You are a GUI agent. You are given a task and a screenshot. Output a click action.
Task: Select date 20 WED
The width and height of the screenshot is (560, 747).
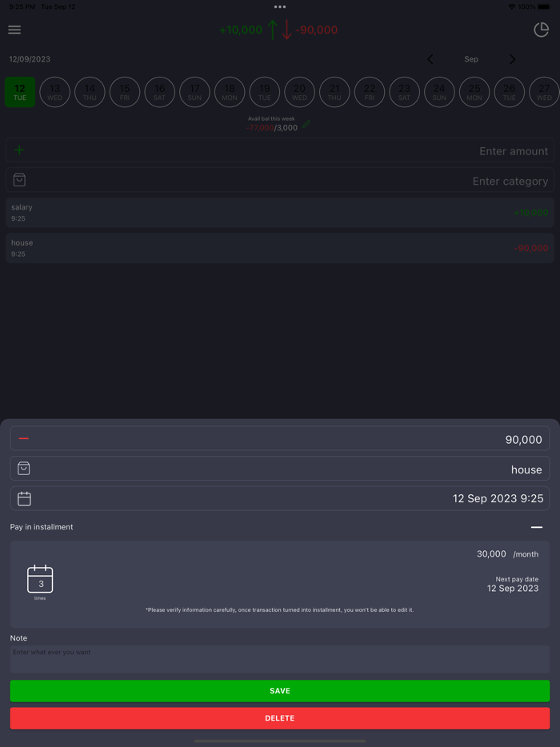coord(299,92)
